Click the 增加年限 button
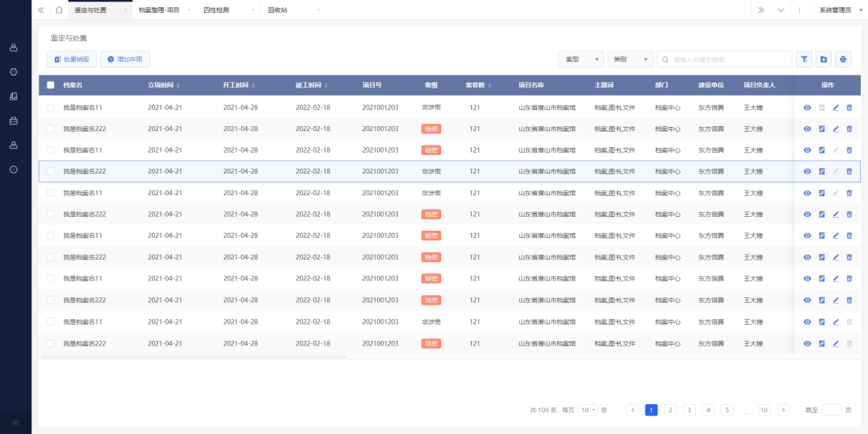This screenshot has width=868, height=434. click(x=125, y=59)
